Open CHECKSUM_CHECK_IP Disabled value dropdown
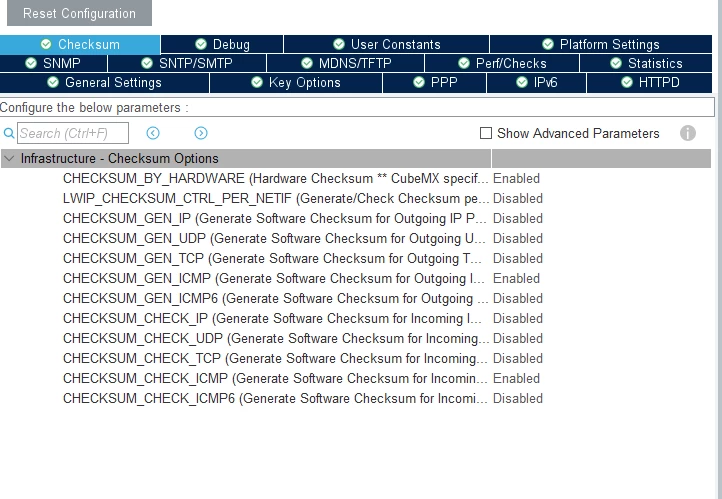 (x=518, y=319)
